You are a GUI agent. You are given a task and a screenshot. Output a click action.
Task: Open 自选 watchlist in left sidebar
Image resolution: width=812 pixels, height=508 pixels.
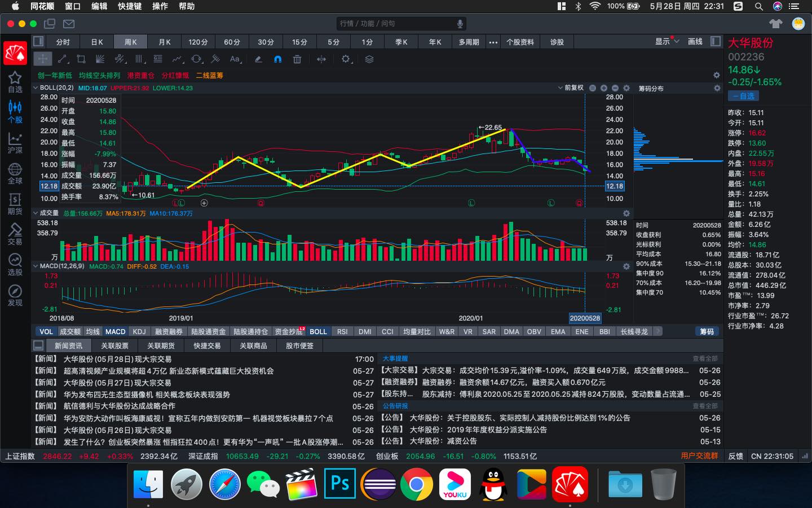(15, 82)
